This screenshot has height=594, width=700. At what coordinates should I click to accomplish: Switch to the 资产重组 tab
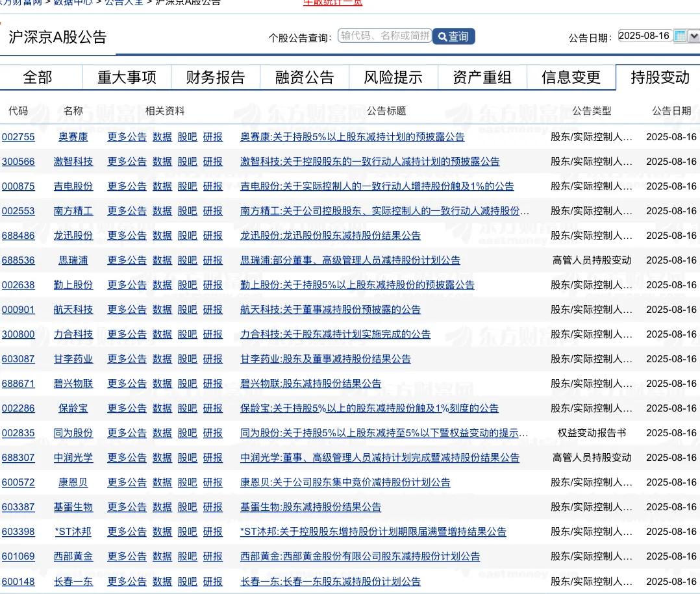tap(482, 77)
